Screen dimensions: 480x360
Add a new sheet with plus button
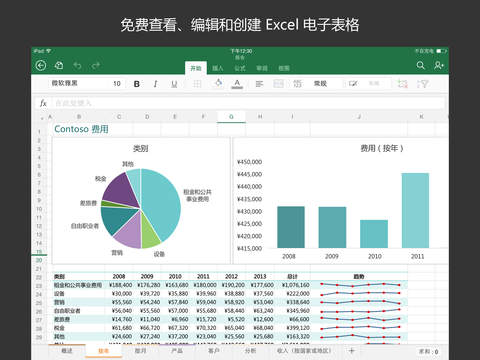(x=352, y=350)
